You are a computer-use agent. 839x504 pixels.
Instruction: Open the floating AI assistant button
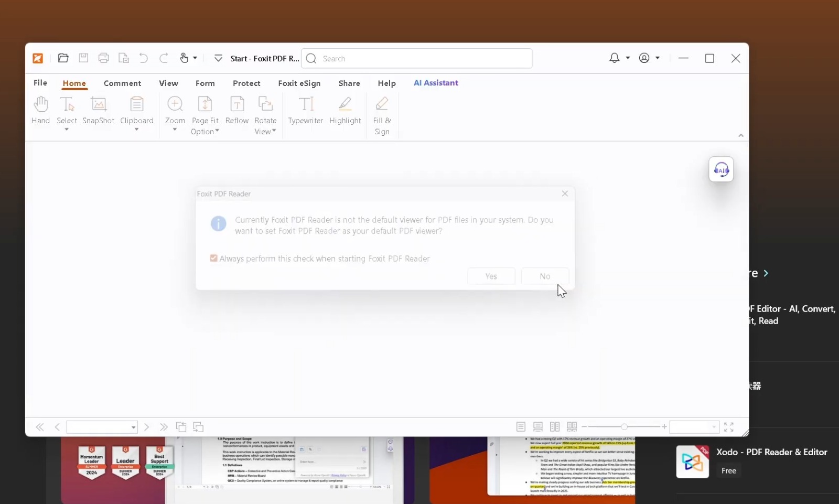(x=721, y=169)
